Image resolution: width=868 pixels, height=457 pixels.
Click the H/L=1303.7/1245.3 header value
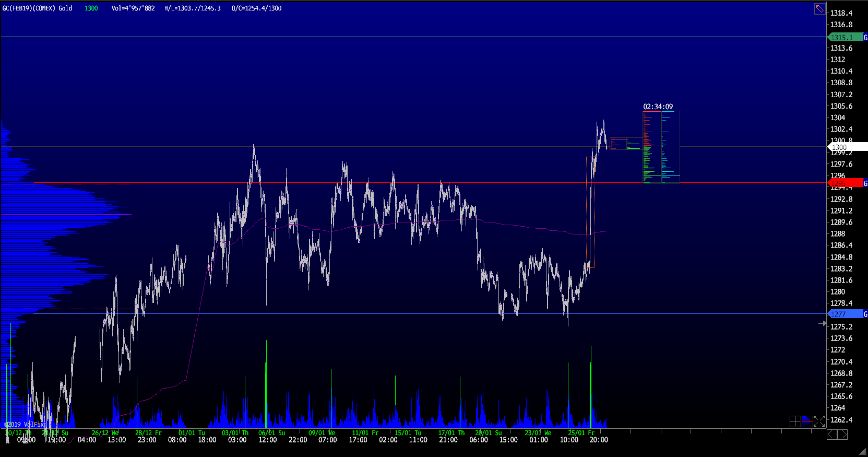[x=192, y=8]
